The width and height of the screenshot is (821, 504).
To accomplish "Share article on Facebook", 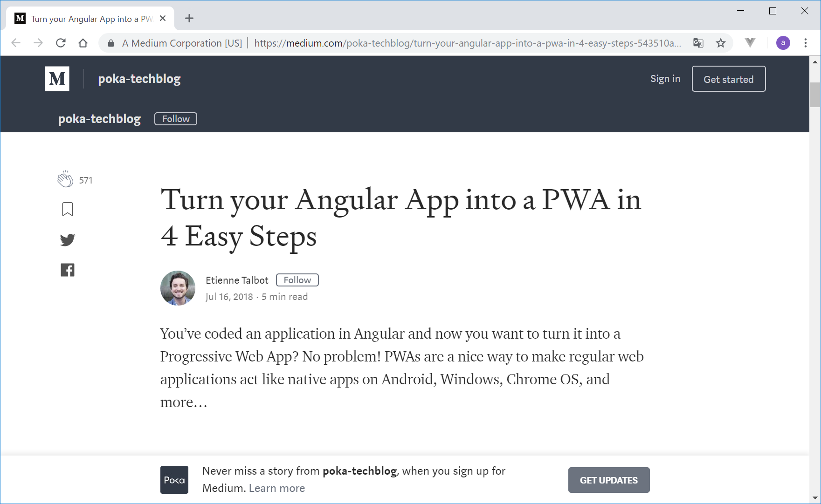I will 68,270.
